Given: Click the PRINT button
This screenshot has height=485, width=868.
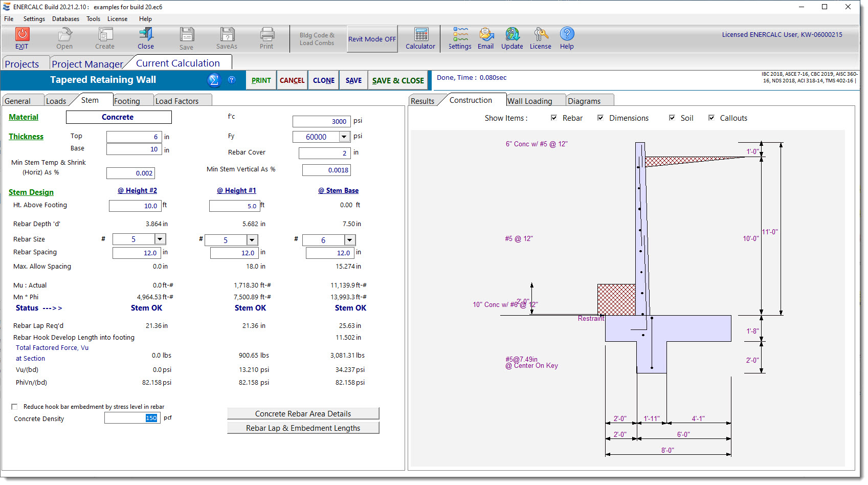Looking at the screenshot, I should pos(261,80).
